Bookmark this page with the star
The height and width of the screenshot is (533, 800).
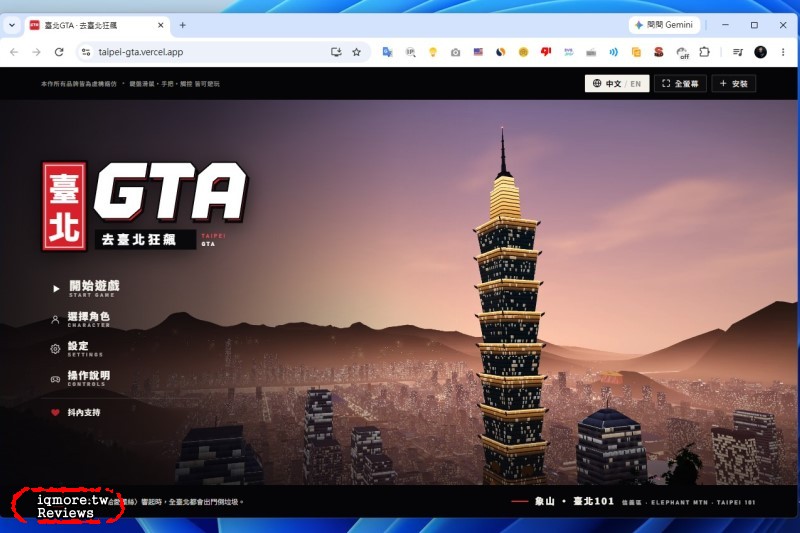pyautogui.click(x=357, y=52)
